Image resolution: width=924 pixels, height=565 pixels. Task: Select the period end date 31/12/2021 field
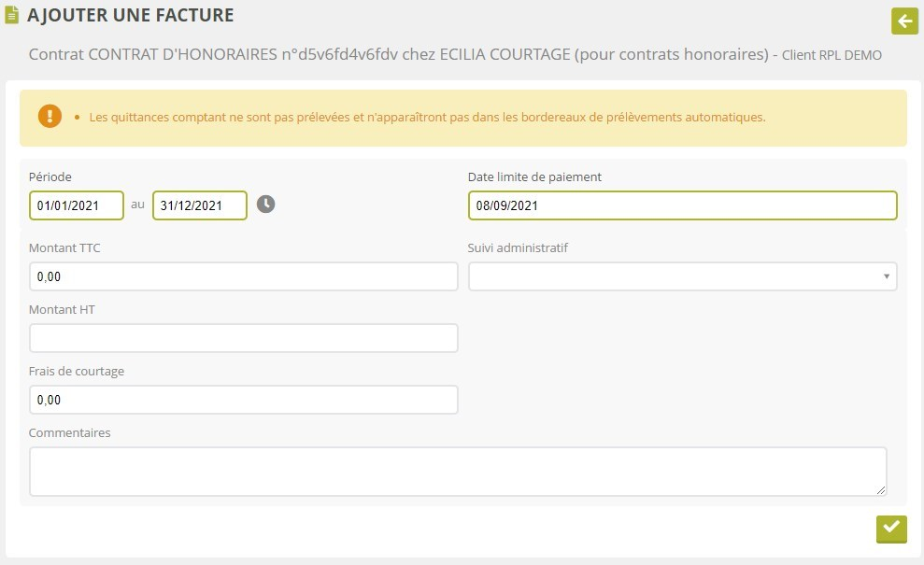pyautogui.click(x=200, y=205)
